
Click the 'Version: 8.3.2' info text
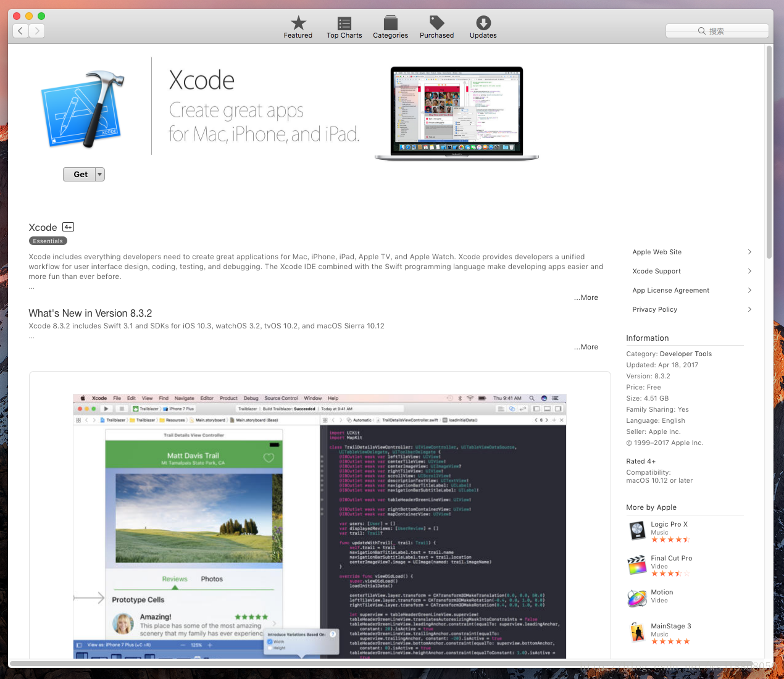648,376
